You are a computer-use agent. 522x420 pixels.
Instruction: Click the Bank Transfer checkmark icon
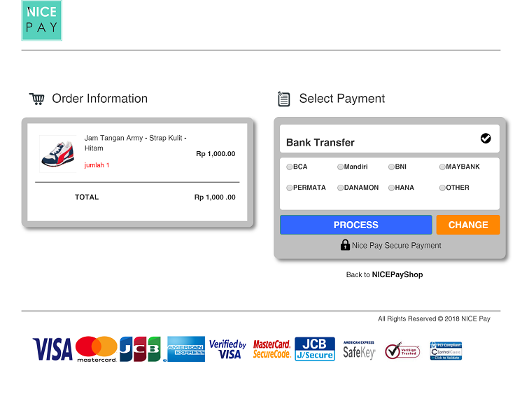pos(486,138)
